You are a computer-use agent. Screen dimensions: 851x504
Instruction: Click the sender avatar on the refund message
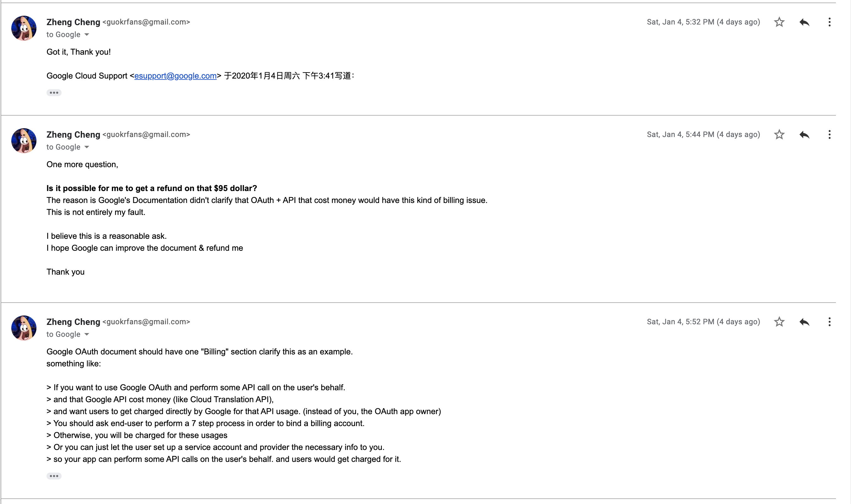[24, 140]
